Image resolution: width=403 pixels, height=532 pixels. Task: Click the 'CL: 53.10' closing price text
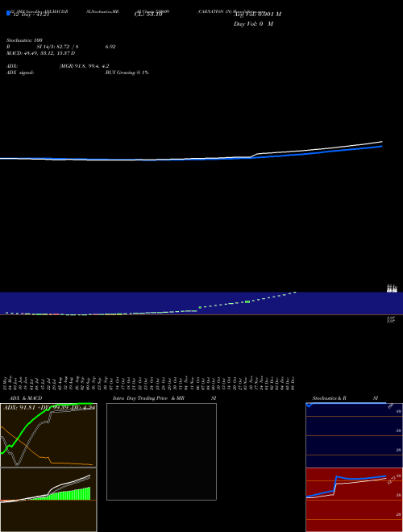click(x=148, y=15)
